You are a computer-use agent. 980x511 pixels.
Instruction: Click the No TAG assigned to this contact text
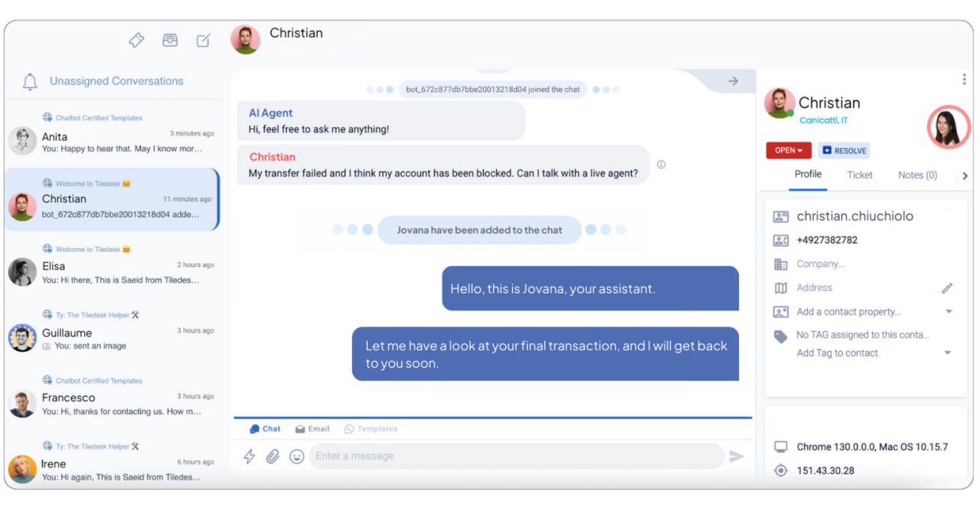point(863,335)
